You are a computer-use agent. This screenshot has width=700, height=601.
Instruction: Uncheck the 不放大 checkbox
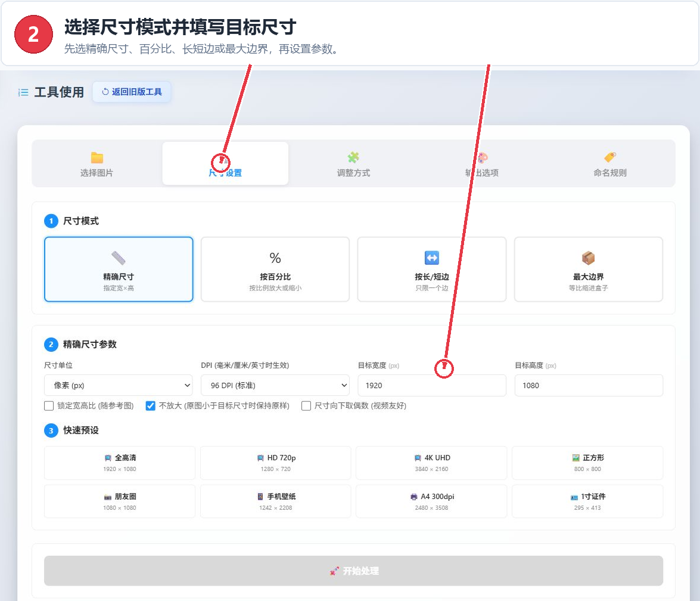[151, 405]
